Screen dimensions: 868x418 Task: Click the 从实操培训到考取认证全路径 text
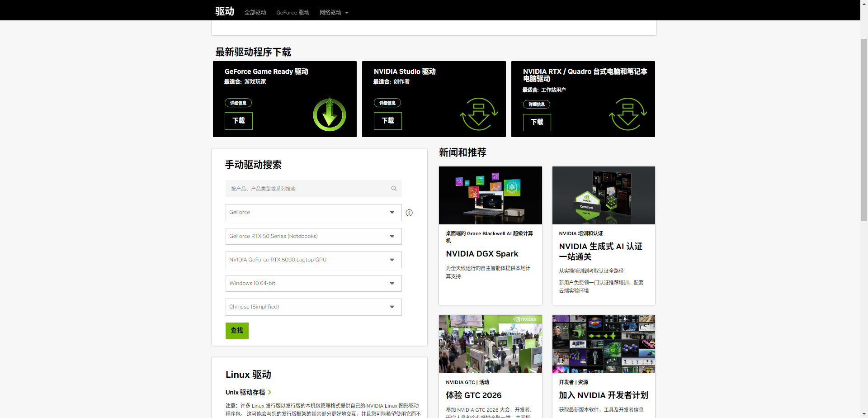591,271
